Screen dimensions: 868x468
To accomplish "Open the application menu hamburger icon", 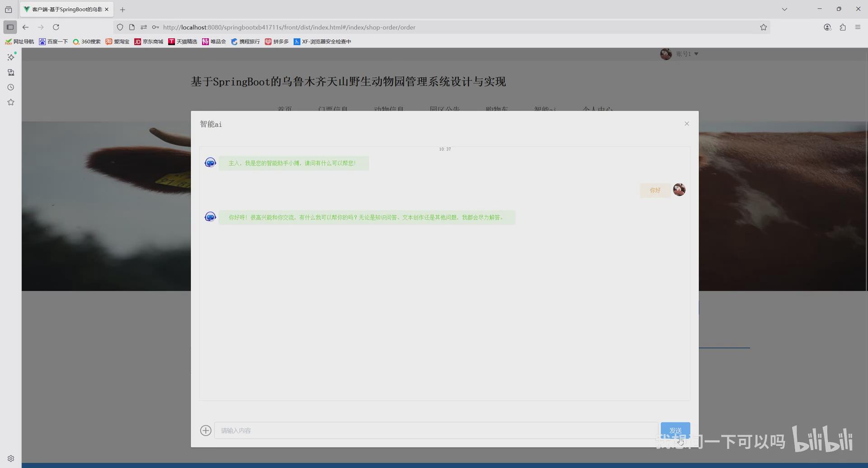I will pyautogui.click(x=858, y=27).
